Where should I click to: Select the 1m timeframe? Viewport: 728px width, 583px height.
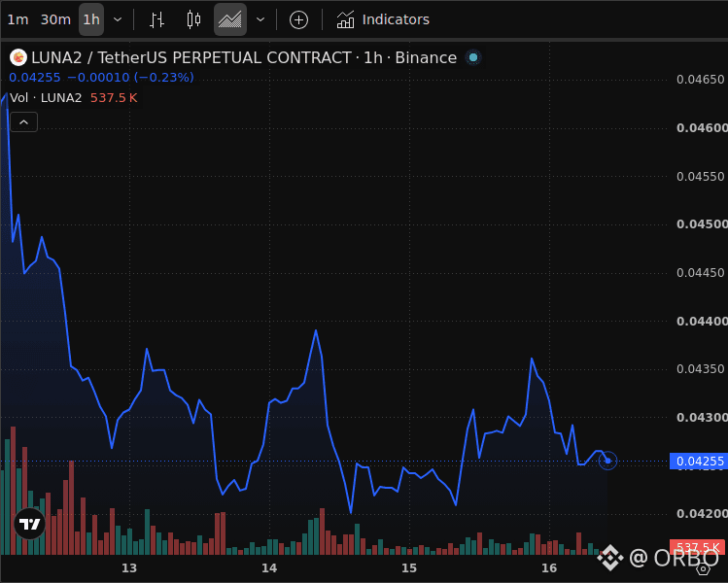[x=17, y=20]
